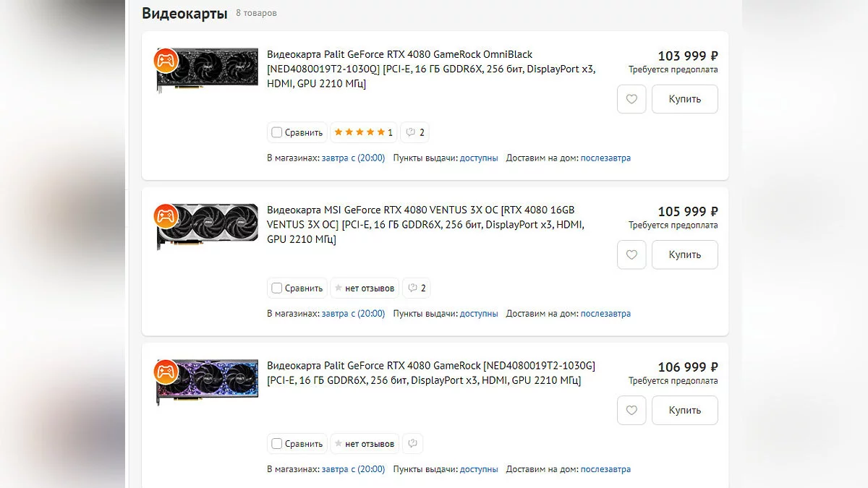Click 'завтра с (20:00)' for Palit 1030G
The height and width of the screenshot is (488, 868).
[x=353, y=468]
